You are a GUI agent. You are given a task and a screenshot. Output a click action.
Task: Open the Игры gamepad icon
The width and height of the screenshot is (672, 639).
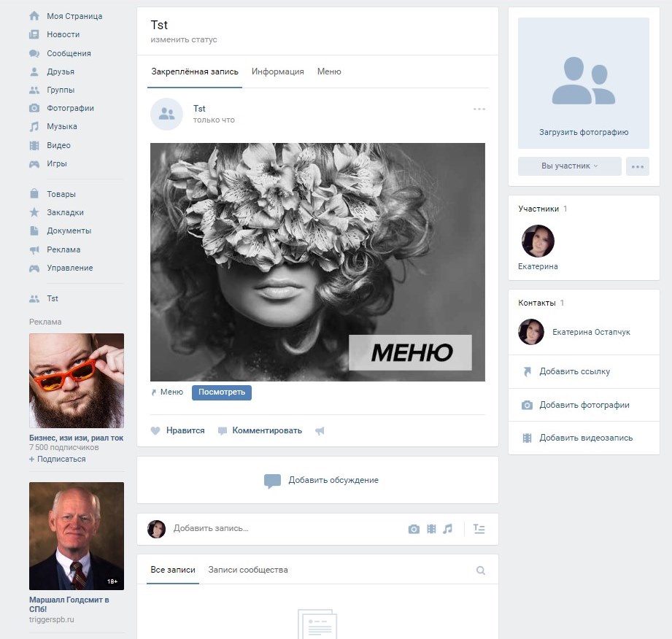[x=34, y=163]
